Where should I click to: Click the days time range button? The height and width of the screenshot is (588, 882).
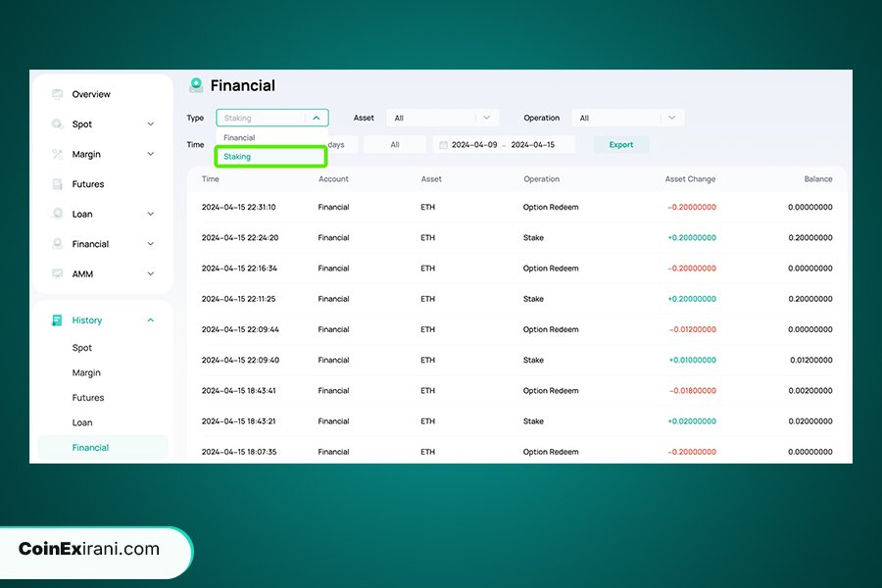pyautogui.click(x=336, y=145)
